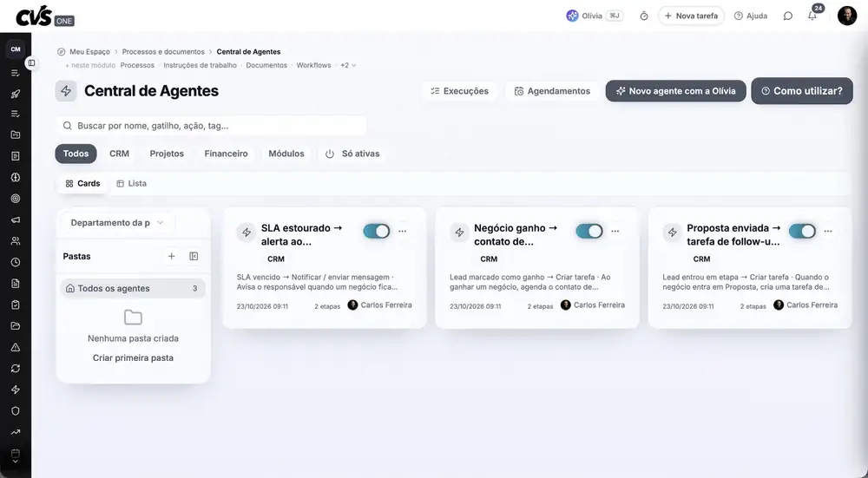Select the CRM filter tab

[119, 154]
